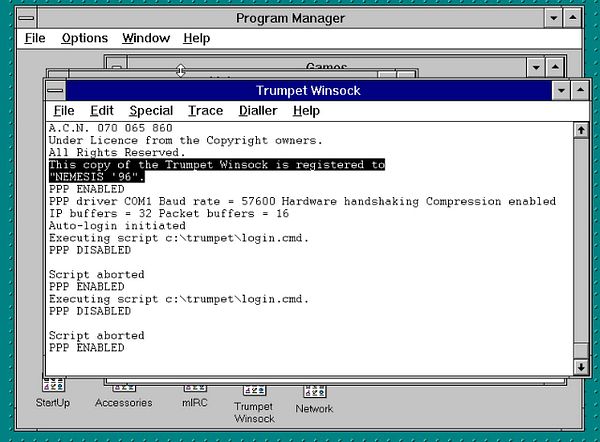Click highlighted 'This copy of the Trumpet Winsock' line
Screen dimensions: 600x442
[217, 165]
